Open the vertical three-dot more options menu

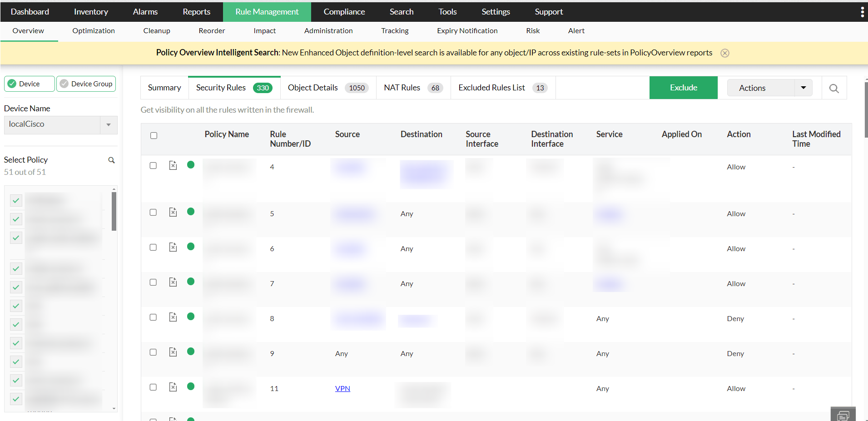[862, 12]
